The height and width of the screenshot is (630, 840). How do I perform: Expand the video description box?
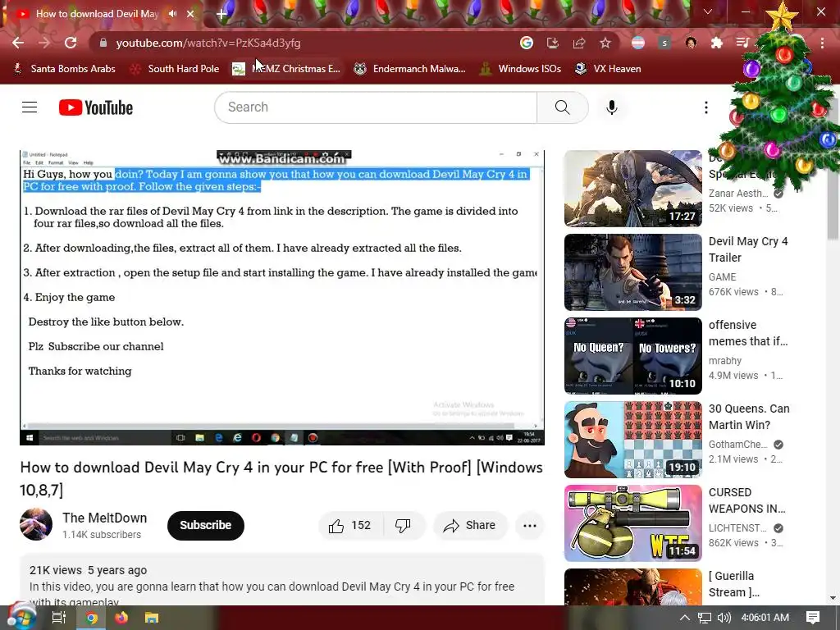[282, 580]
